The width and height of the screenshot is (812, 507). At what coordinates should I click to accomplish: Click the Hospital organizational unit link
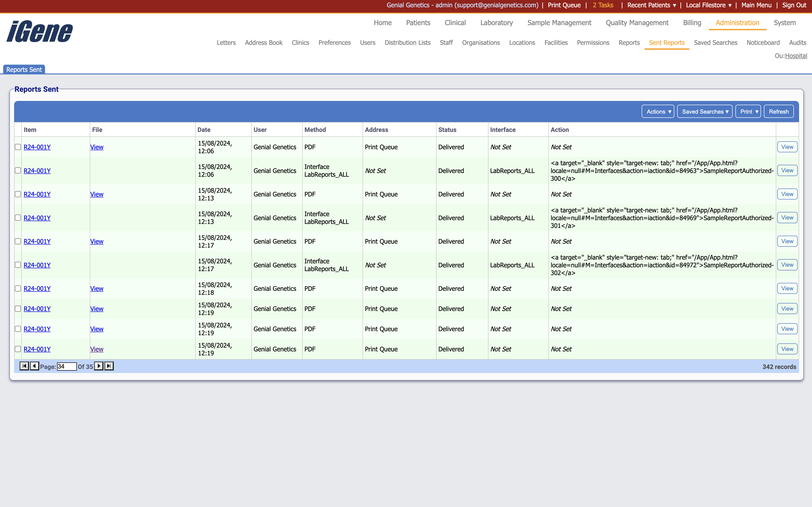(796, 56)
